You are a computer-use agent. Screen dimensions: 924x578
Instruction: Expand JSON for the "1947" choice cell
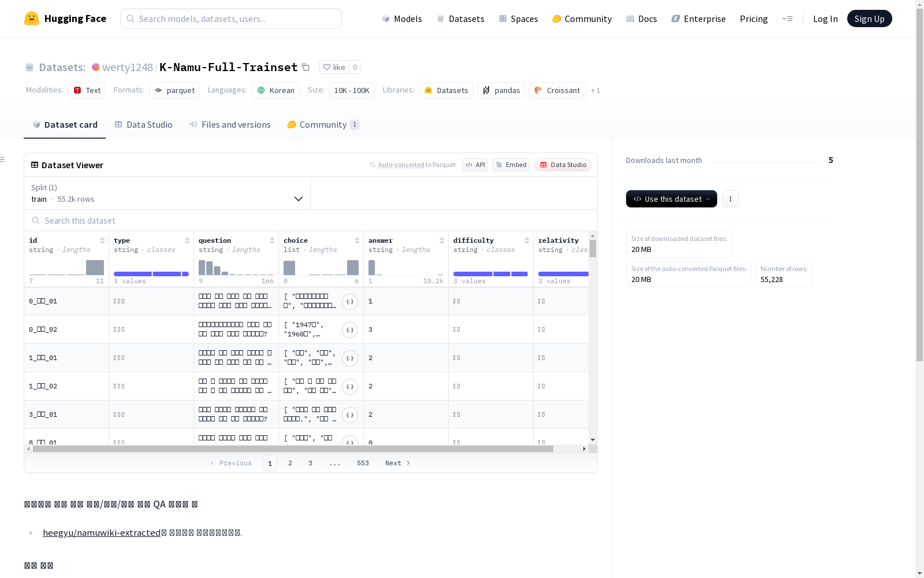(350, 330)
